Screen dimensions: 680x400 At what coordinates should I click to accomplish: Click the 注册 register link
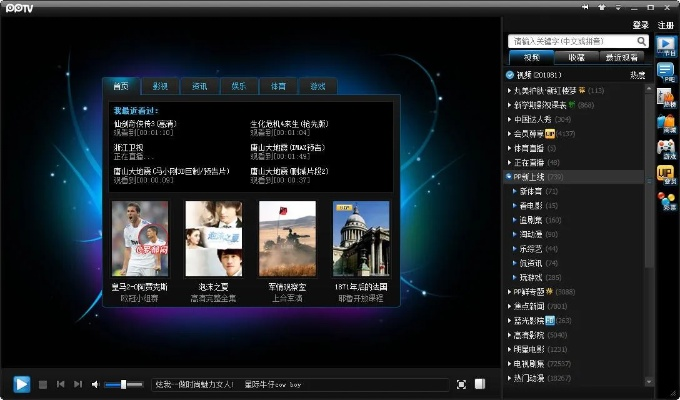point(666,25)
